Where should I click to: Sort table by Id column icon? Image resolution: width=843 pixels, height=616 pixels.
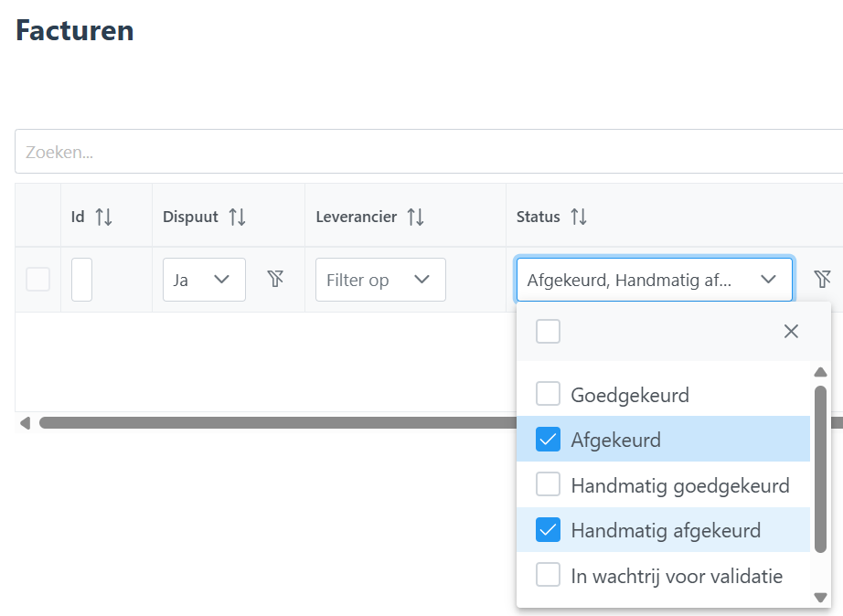coord(103,217)
